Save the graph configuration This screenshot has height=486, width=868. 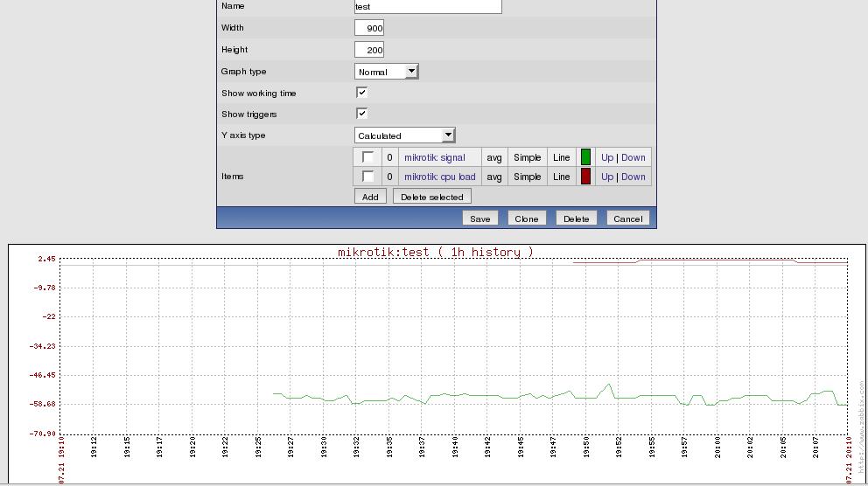[x=479, y=219]
